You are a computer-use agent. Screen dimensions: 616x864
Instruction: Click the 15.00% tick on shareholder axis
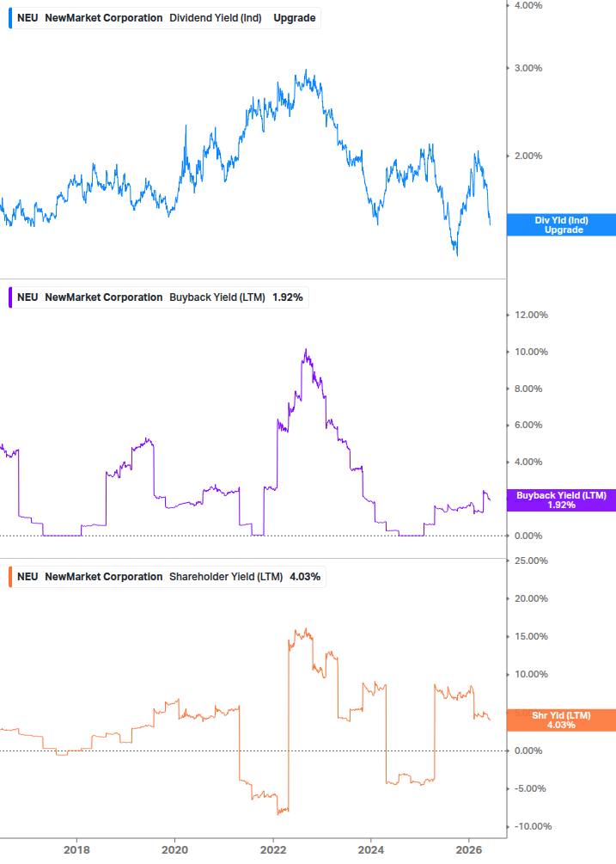pos(531,636)
